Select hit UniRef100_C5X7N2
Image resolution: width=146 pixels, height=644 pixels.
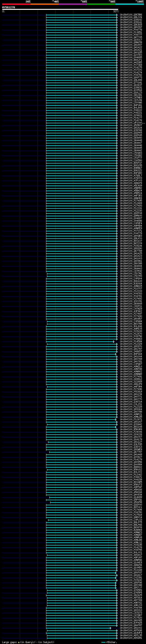coord(131,273)
